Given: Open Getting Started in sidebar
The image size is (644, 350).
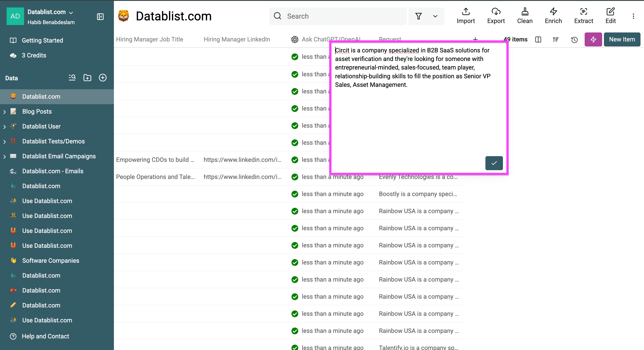Looking at the screenshot, I should [x=42, y=40].
